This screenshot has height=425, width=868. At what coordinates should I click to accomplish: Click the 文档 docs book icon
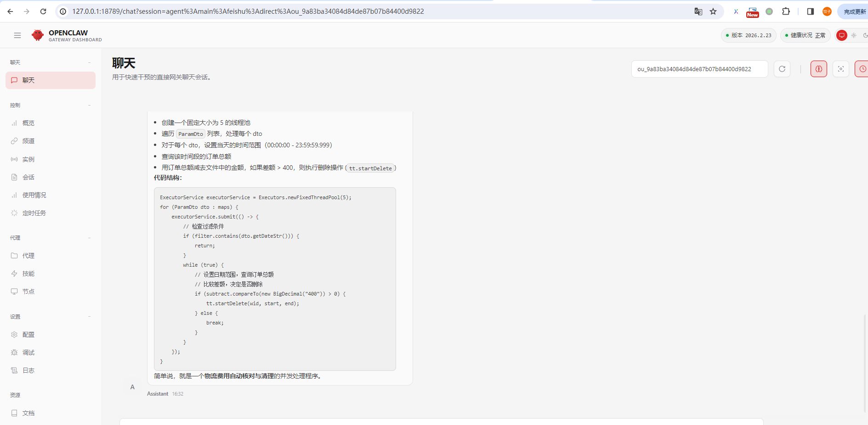coord(14,413)
